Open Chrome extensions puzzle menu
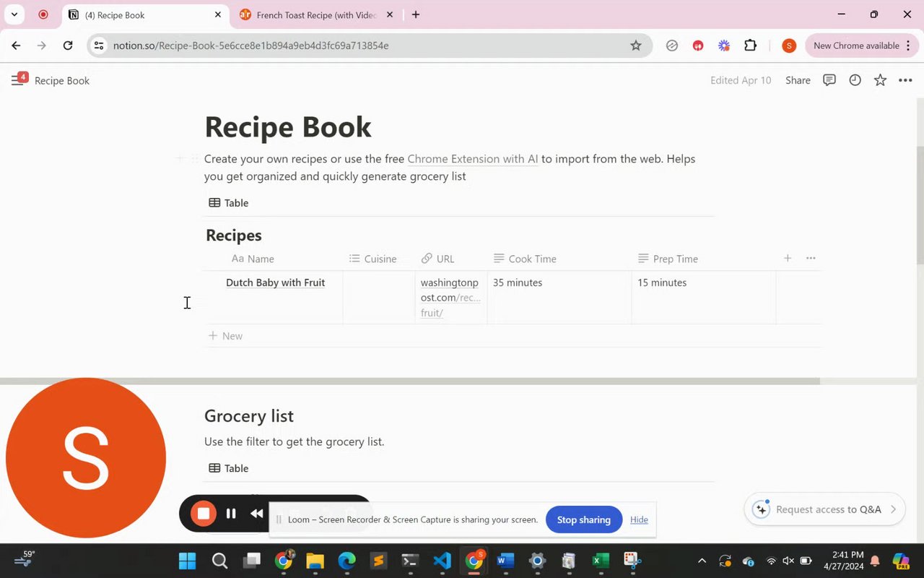The width and height of the screenshot is (924, 578). coord(750,46)
